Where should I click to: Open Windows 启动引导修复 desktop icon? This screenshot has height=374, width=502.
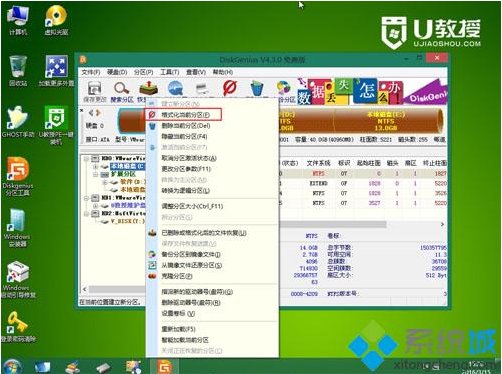coord(18,280)
